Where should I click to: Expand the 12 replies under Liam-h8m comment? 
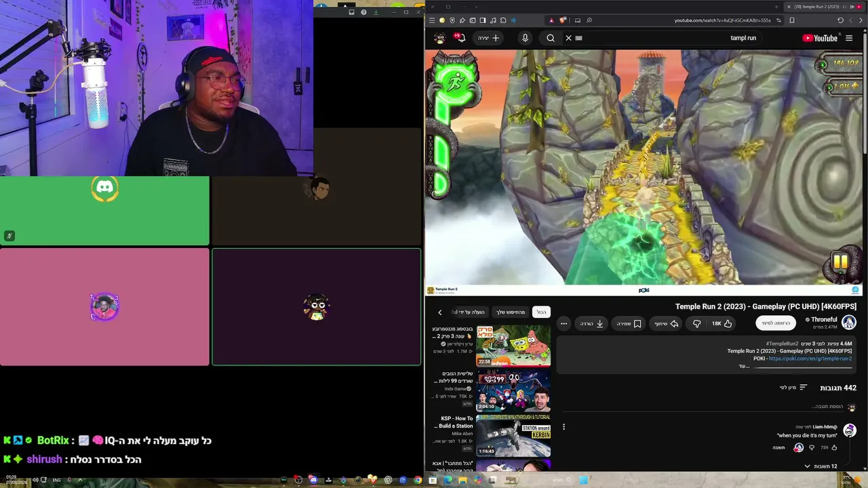(x=821, y=466)
